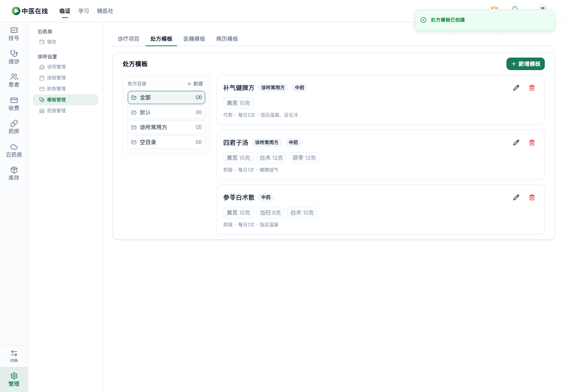The width and height of the screenshot is (564, 392).
Task: Open 库存 inventory in sidebar
Action: pyautogui.click(x=14, y=174)
